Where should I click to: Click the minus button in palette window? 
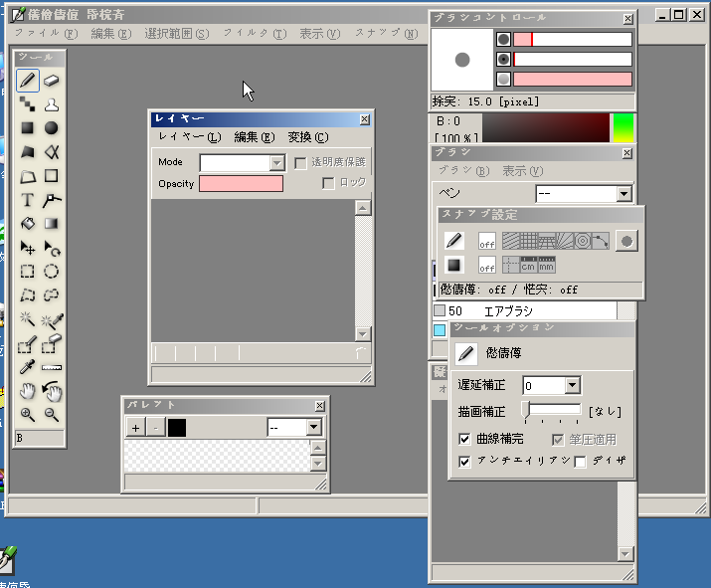point(156,428)
